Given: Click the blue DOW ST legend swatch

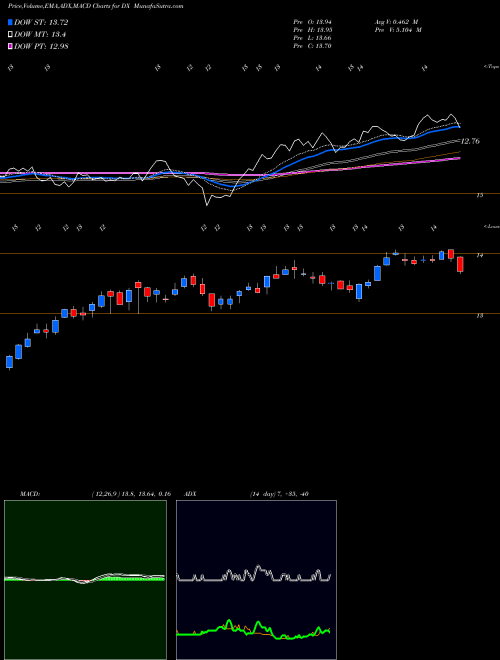Looking at the screenshot, I should (x=11, y=22).
